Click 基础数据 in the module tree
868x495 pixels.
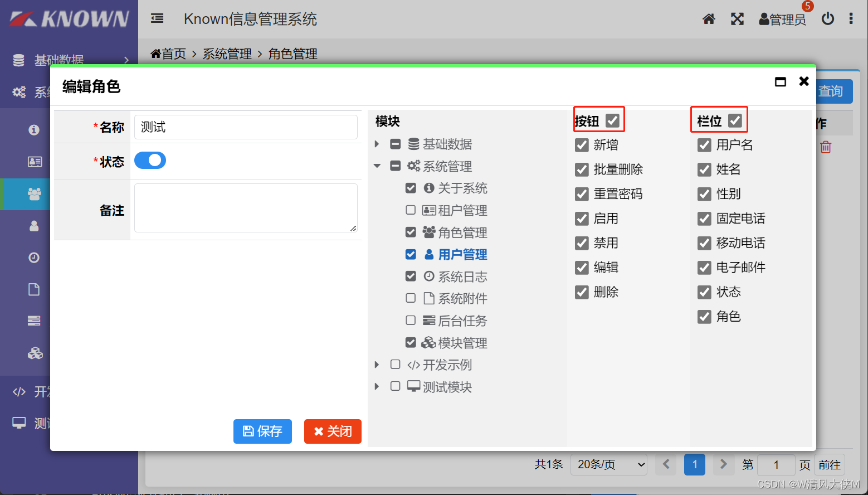(x=447, y=144)
